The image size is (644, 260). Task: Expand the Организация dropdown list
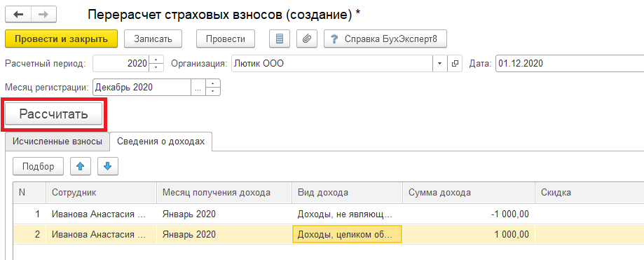click(439, 64)
